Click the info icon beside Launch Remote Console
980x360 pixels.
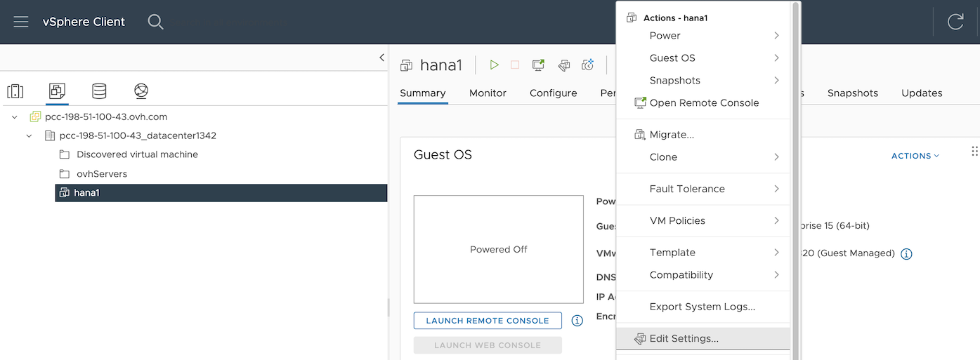(x=577, y=321)
